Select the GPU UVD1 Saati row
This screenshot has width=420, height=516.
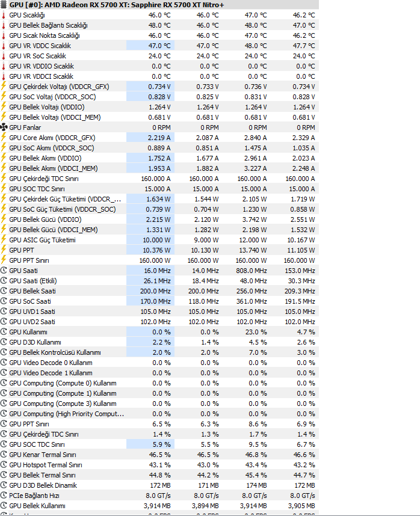pos(159,312)
